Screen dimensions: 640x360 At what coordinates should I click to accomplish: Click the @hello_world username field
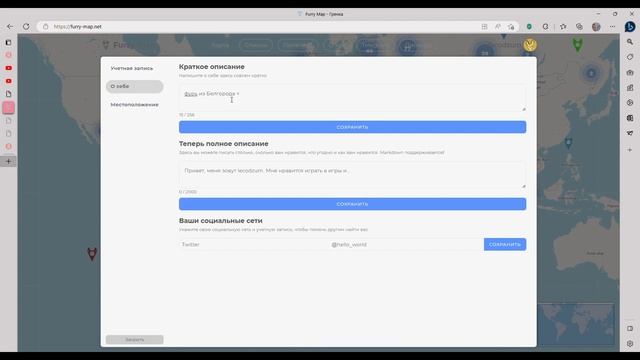(x=406, y=244)
